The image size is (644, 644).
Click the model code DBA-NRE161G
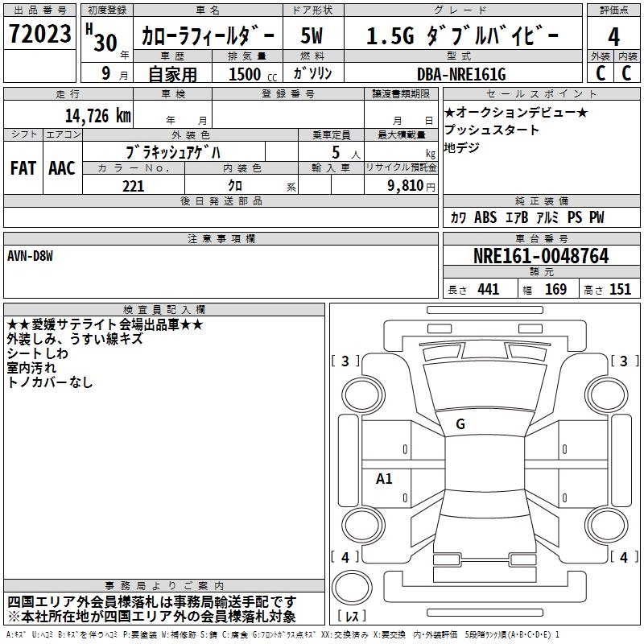point(461,74)
